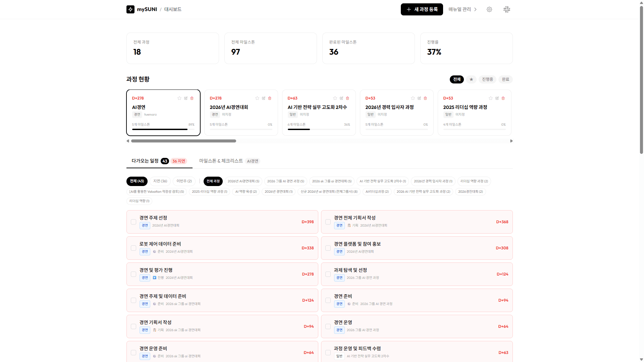This screenshot has width=644, height=362.
Task: Edit the 2025 리더십 역량 과정 card
Action: point(497,98)
